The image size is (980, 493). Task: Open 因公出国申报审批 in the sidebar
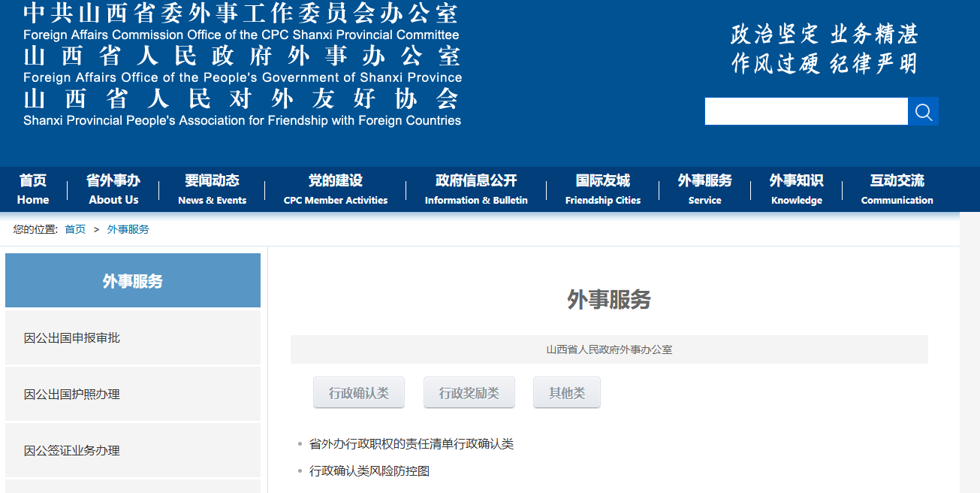133,338
